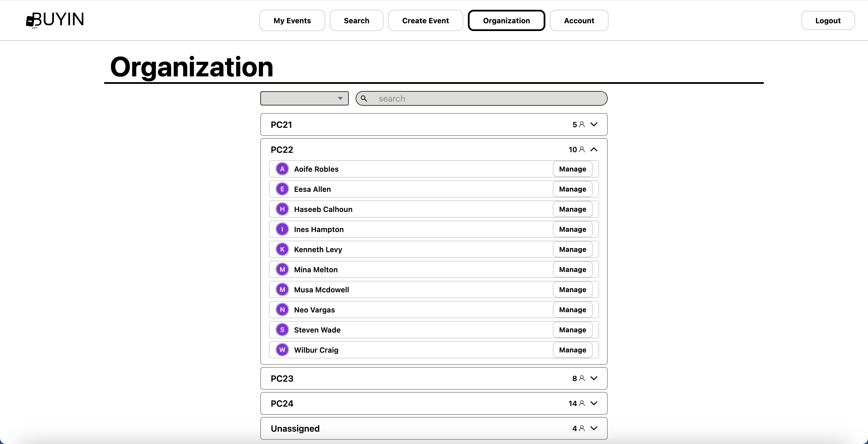Collapse the PC22 group chevron
The height and width of the screenshot is (444, 868).
(594, 149)
